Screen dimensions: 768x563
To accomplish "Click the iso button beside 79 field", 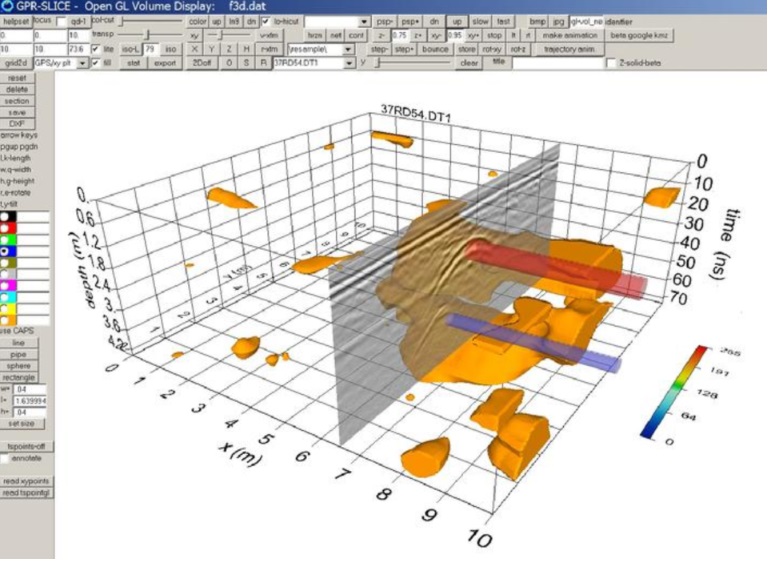I will 170,49.
